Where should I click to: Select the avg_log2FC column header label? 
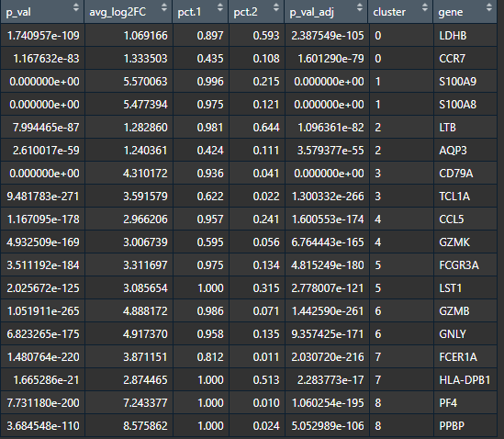pyautogui.click(x=118, y=13)
